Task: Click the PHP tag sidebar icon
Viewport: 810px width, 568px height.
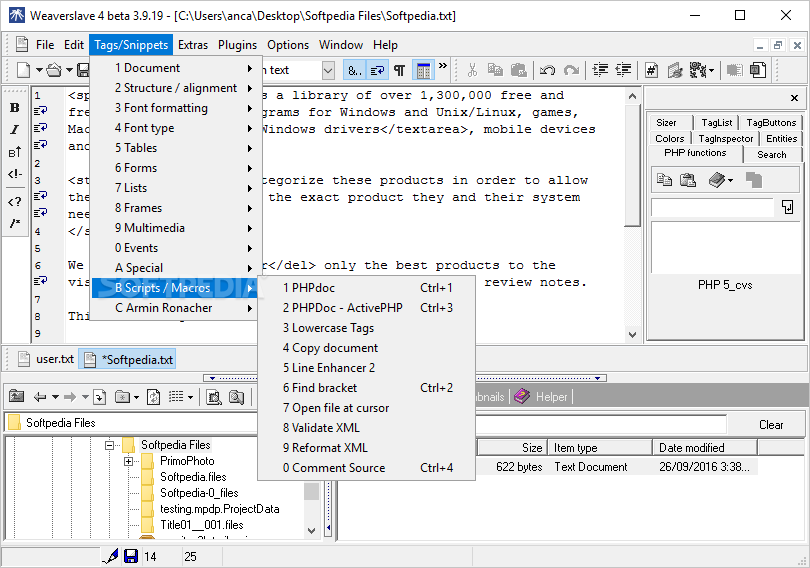Action: 14,201
